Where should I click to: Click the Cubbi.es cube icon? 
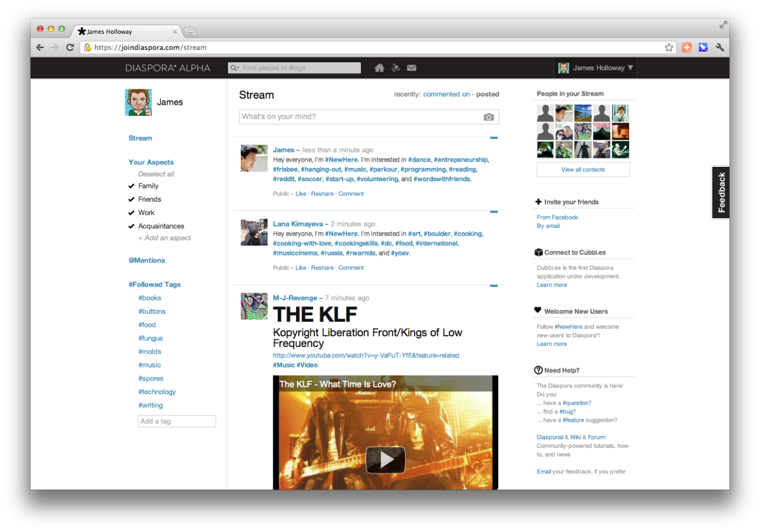click(538, 252)
